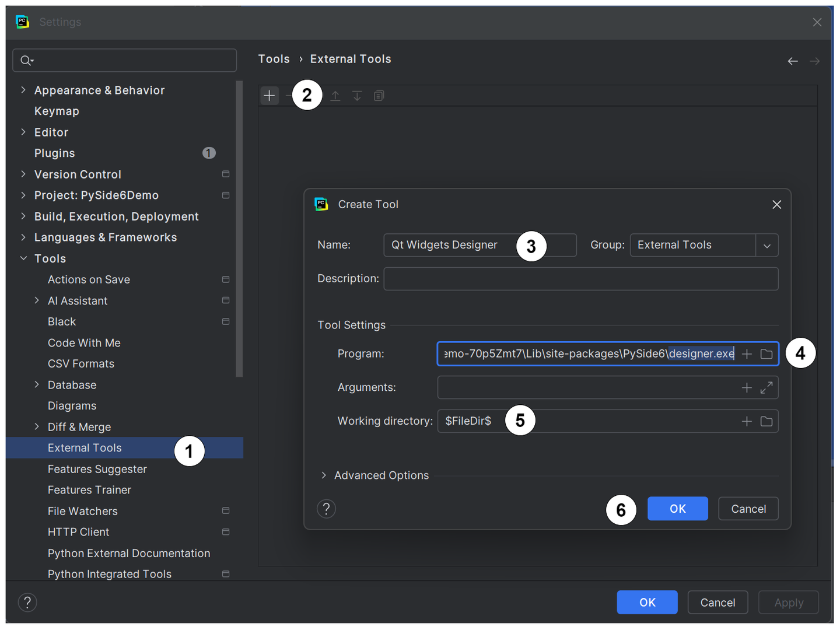Click the Tools breadcrumb

(274, 58)
